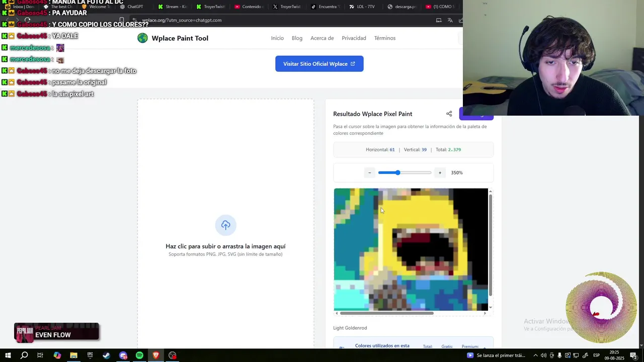The width and height of the screenshot is (644, 362).
Task: Click Horizontal value 61
Action: pyautogui.click(x=392, y=149)
